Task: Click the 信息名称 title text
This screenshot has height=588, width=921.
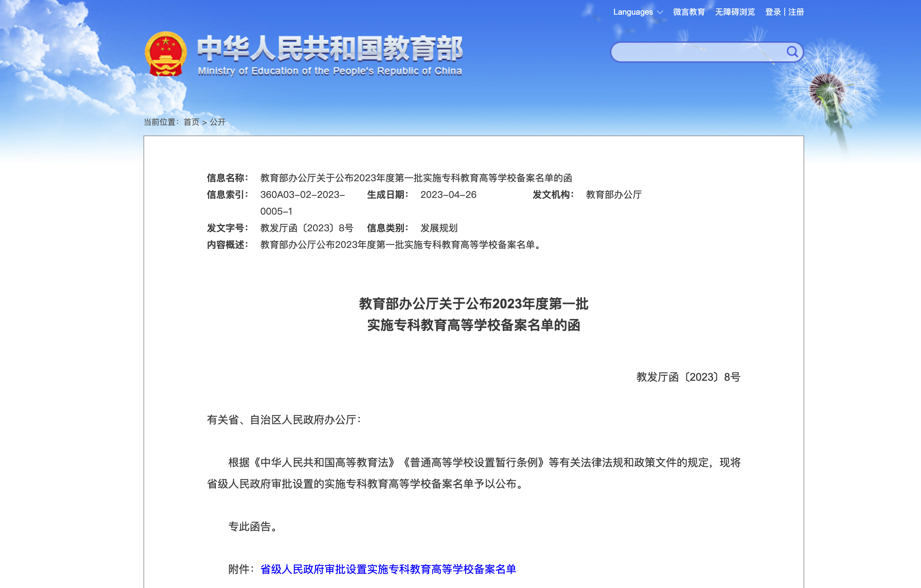Action: coord(416,178)
